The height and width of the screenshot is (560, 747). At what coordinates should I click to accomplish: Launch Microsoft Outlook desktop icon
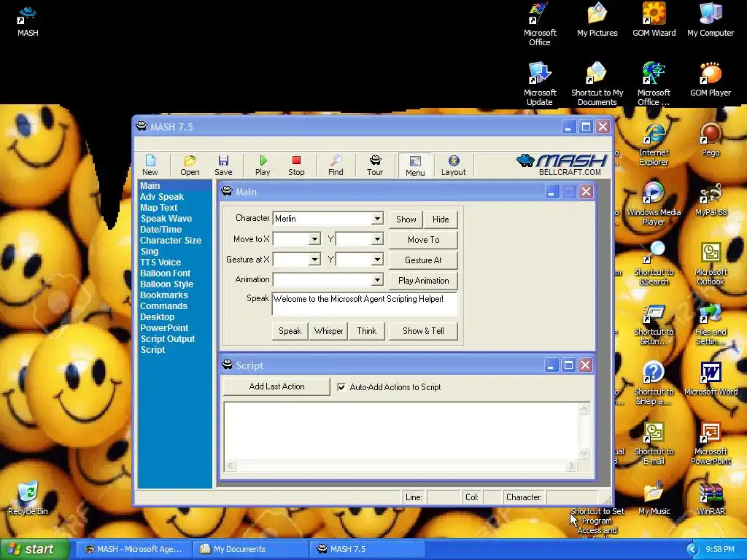click(x=711, y=264)
